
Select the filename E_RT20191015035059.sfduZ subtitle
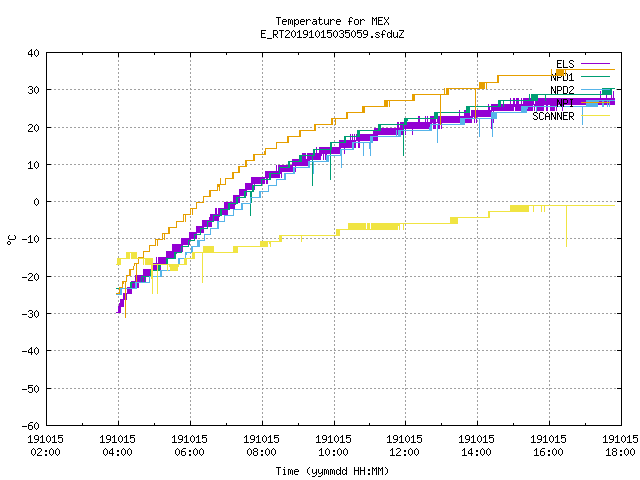tap(332, 34)
